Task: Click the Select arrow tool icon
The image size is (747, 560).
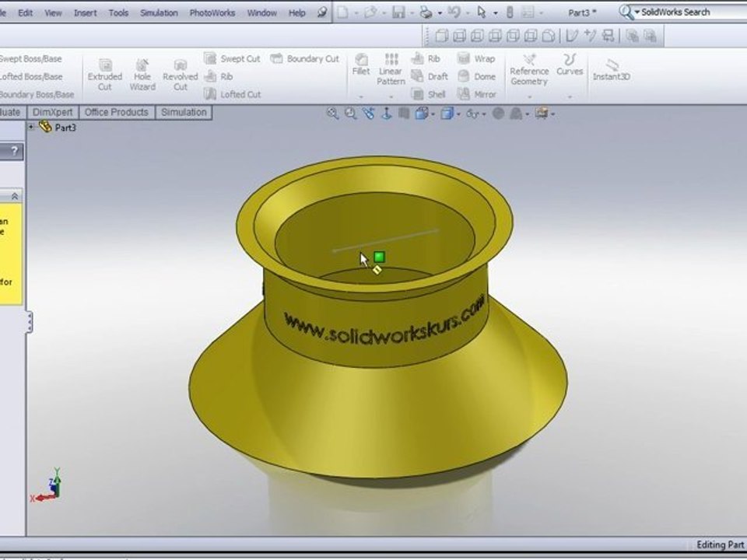Action: click(x=482, y=12)
